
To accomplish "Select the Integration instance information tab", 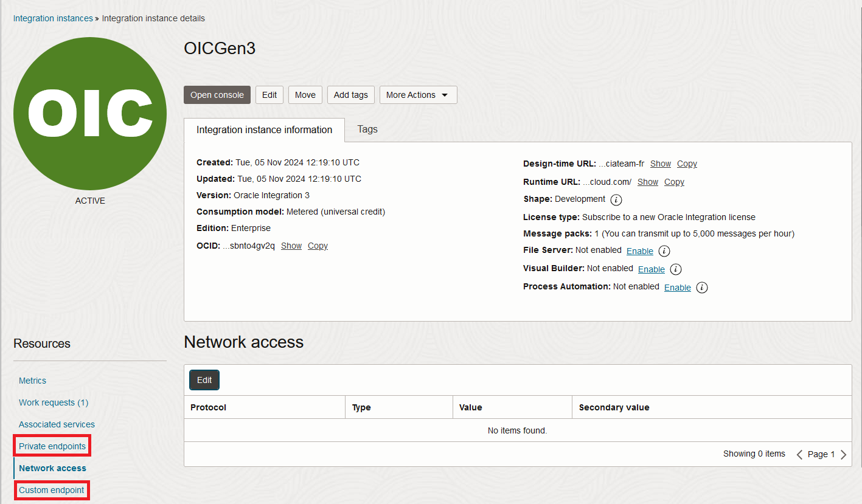I will 264,129.
